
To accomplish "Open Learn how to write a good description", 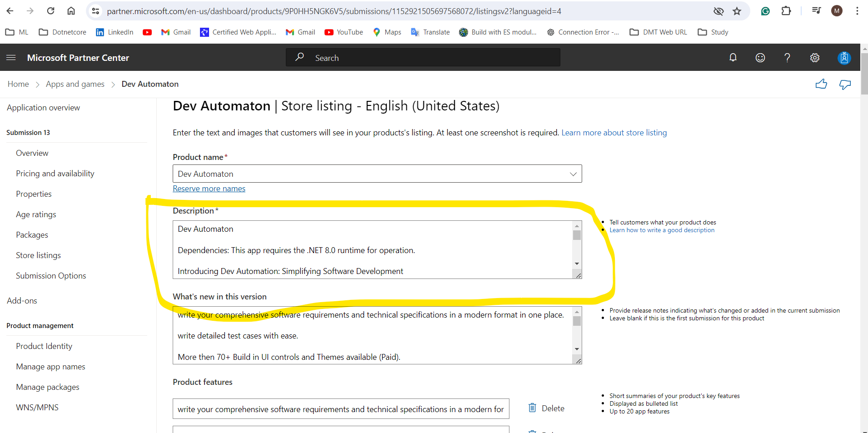I will (662, 230).
